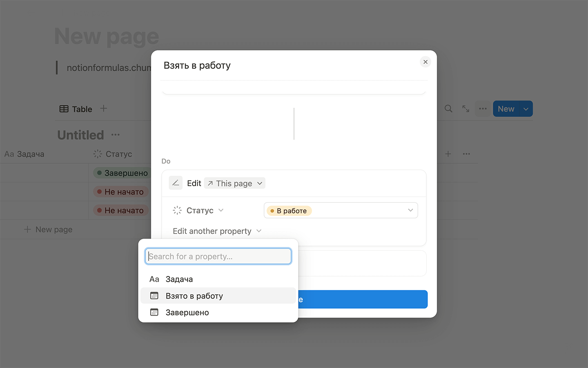Click the Untitled database title
Screen dimensions: 588x368
(80, 135)
